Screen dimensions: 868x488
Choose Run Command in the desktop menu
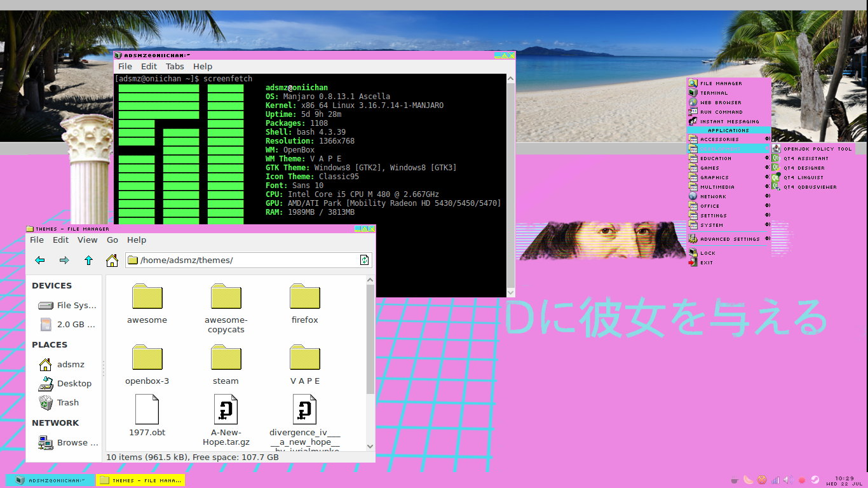pyautogui.click(x=729, y=112)
